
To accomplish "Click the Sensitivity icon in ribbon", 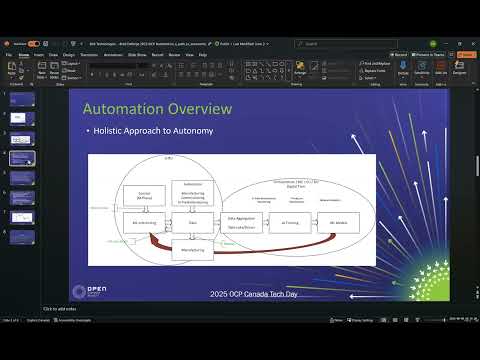I will (422, 68).
